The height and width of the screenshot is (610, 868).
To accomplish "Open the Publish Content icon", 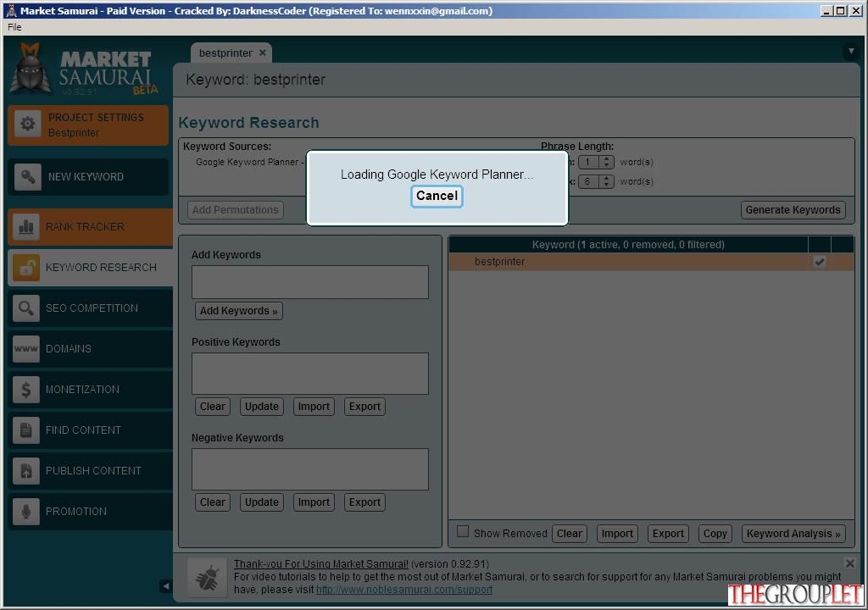I will (x=25, y=471).
